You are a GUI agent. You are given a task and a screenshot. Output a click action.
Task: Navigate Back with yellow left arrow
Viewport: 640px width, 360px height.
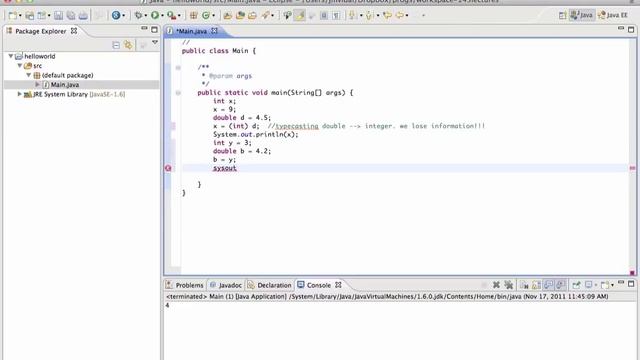click(400, 16)
